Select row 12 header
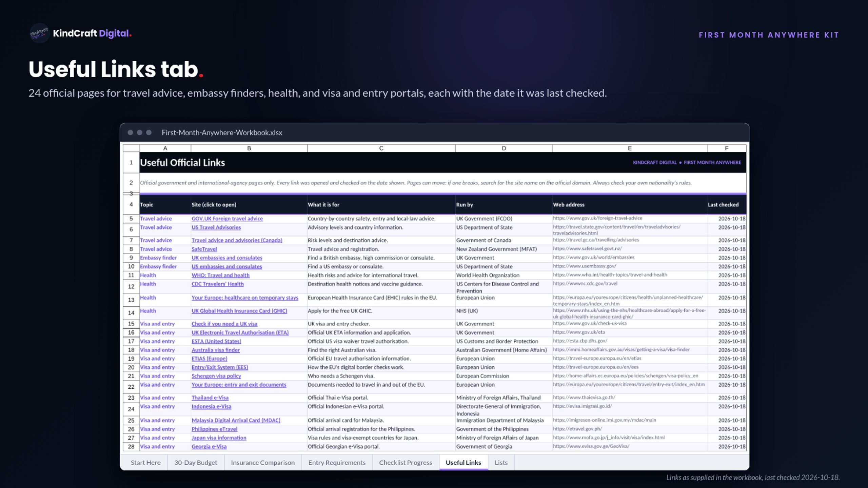Image resolution: width=868 pixels, height=488 pixels. (131, 287)
